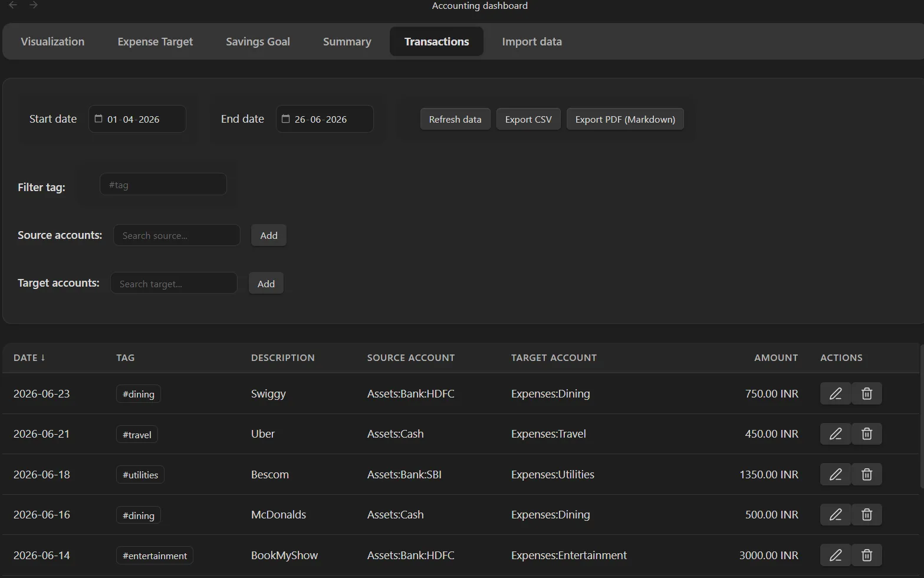924x578 pixels.
Task: Open the Import data tab
Action: coord(532,41)
